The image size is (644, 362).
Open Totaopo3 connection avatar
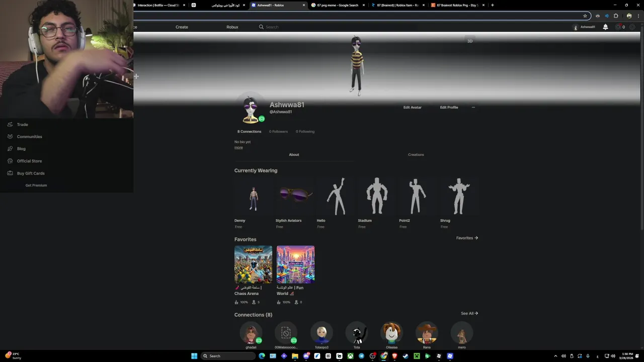click(321, 333)
